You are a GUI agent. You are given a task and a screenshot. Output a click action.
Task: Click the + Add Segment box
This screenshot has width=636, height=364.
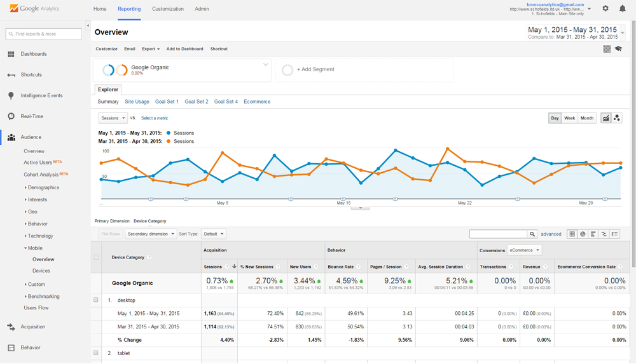tap(364, 70)
